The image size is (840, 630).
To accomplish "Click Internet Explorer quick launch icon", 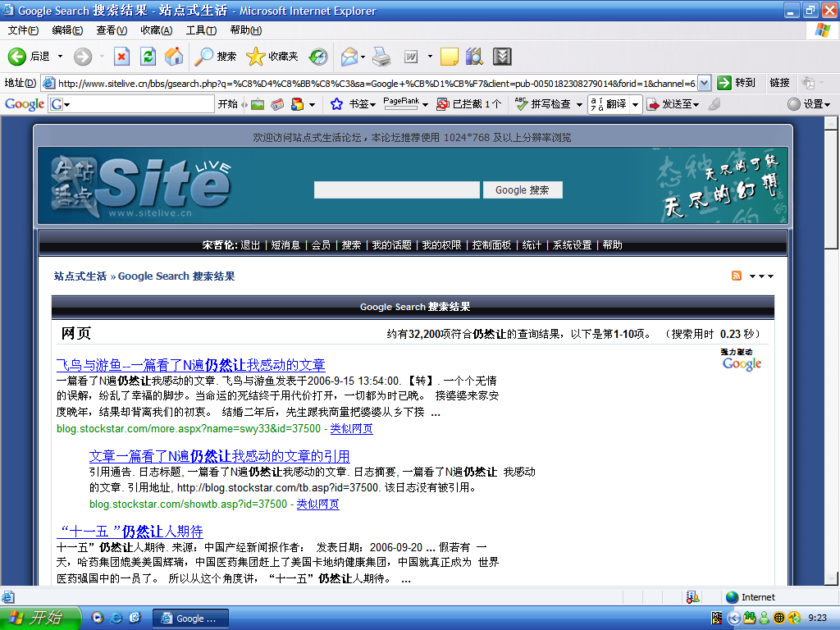I will (116, 618).
